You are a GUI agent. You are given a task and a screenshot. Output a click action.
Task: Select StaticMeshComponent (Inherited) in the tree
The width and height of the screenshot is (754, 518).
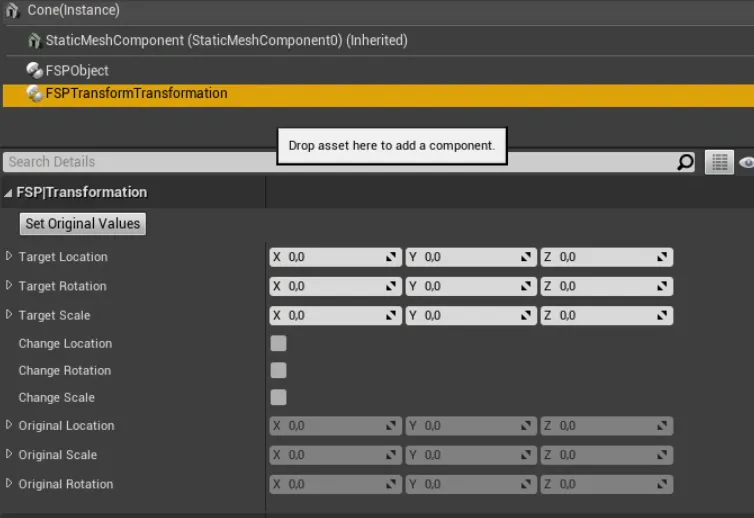coord(226,41)
